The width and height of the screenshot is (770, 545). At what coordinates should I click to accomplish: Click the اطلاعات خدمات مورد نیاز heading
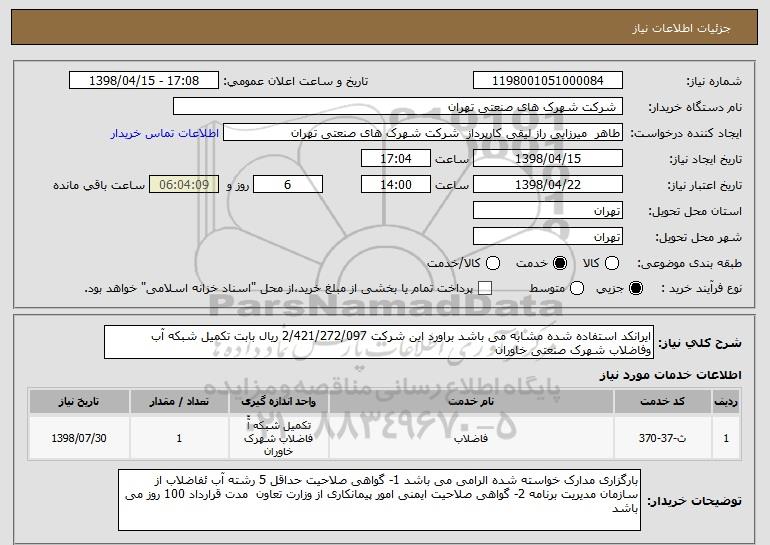pyautogui.click(x=670, y=375)
